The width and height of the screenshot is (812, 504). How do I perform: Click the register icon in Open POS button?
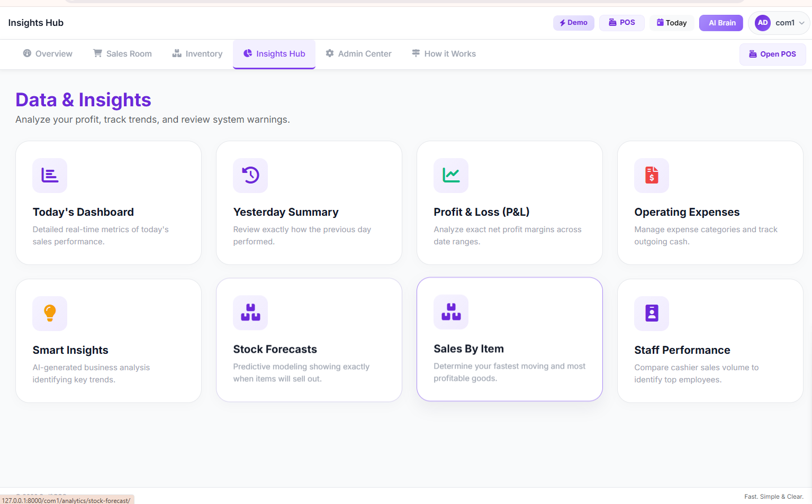tap(753, 54)
